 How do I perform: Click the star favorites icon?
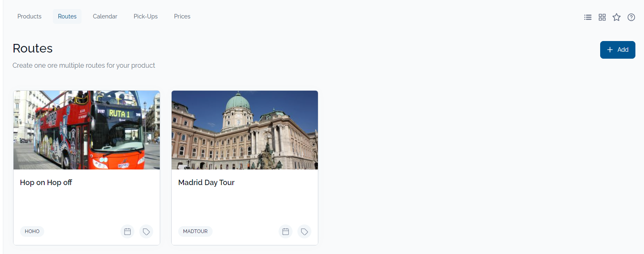tap(617, 17)
